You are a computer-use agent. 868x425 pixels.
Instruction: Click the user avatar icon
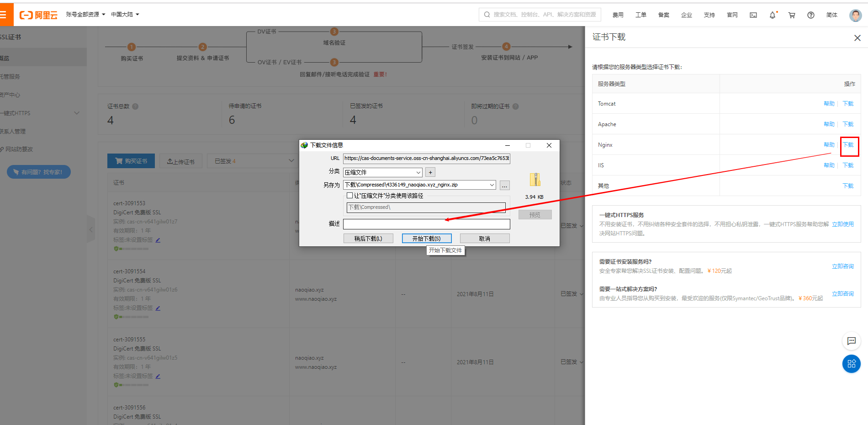(855, 15)
